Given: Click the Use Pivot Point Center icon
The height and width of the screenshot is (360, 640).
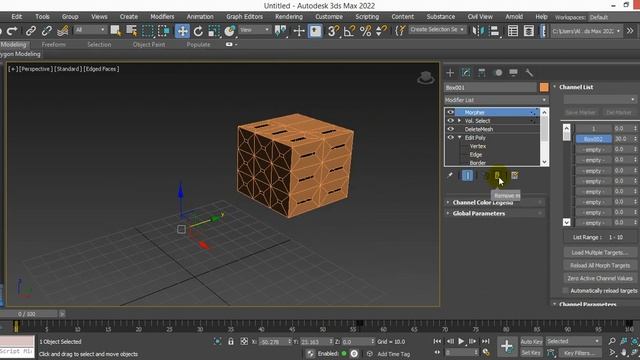Looking at the screenshot, I should (280, 31).
